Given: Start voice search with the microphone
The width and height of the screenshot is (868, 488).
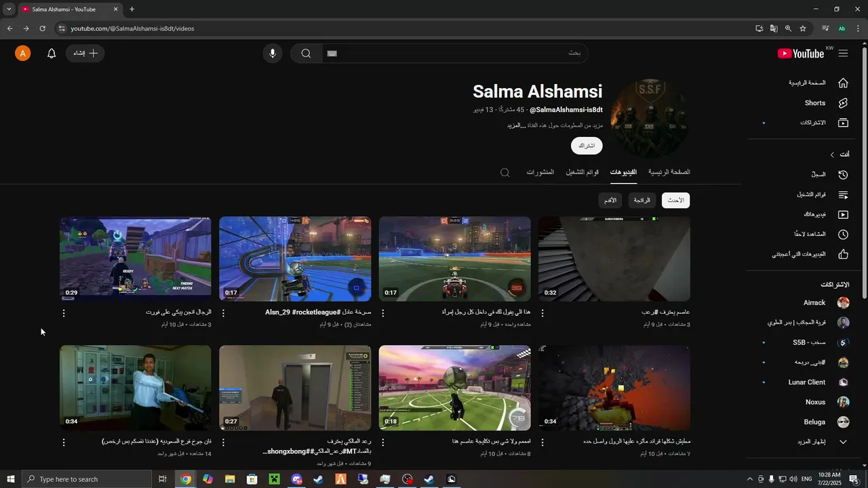Looking at the screenshot, I should point(273,54).
